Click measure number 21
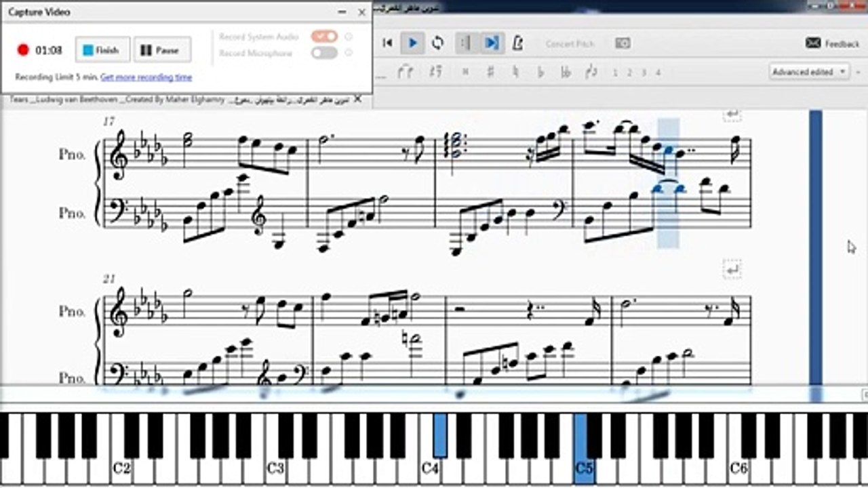868x488 pixels. point(109,279)
